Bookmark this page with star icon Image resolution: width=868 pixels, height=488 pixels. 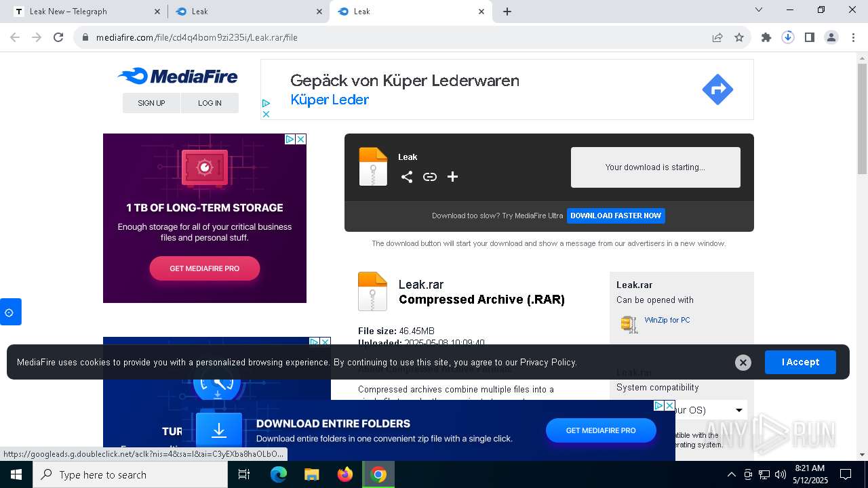pos(739,38)
